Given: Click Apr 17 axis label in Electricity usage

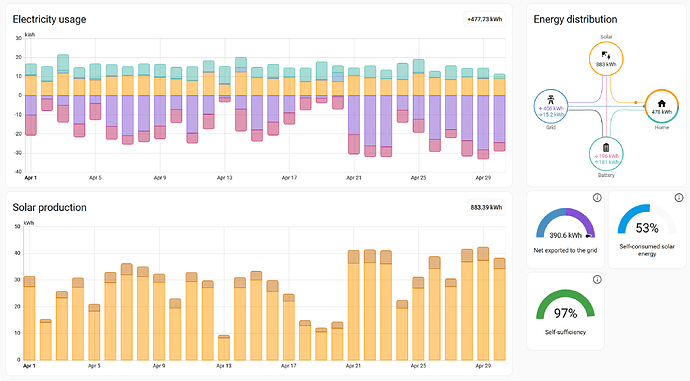Looking at the screenshot, I should pyautogui.click(x=289, y=178).
